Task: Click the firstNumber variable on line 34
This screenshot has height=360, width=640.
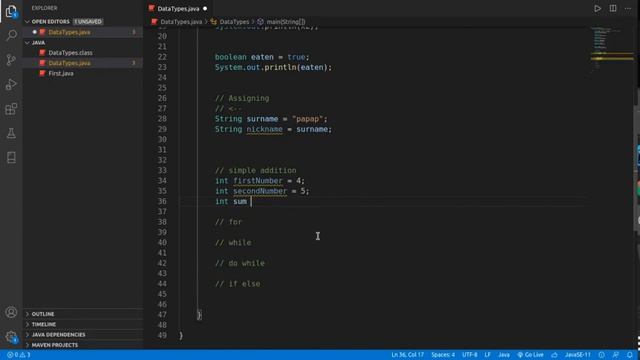Action: tap(258, 180)
